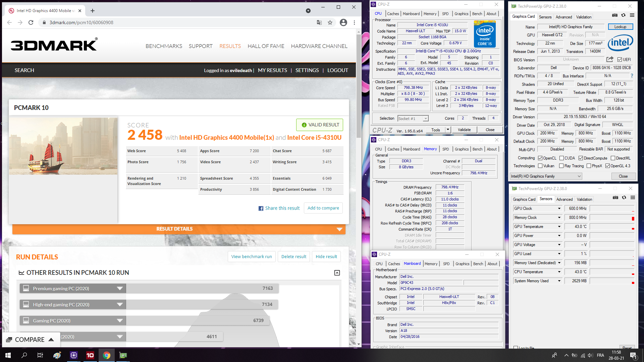Viewport: 644px width, 362px height.
Task: Toggle the OpenGL 4.3 checkbox
Action: 607,166
